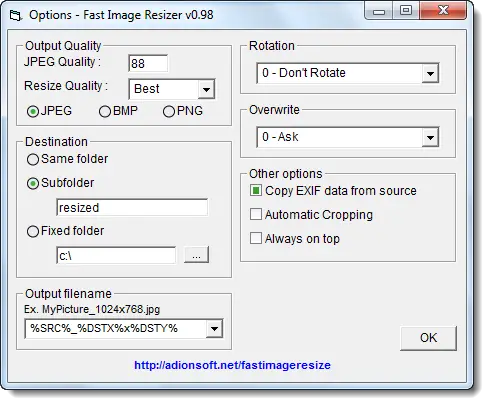Image resolution: width=489 pixels, height=405 pixels.
Task: Open the Resize Quality dropdown
Action: pyautogui.click(x=206, y=89)
